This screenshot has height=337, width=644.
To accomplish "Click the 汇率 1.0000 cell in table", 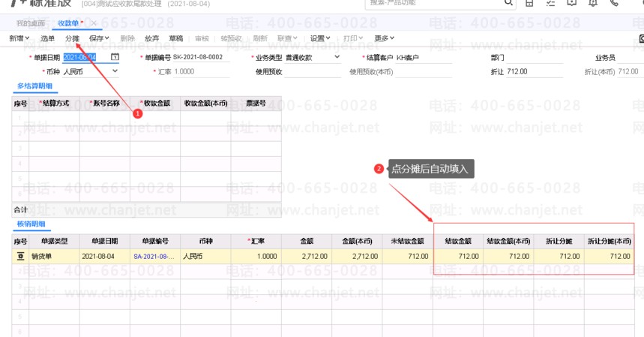I will (256, 257).
